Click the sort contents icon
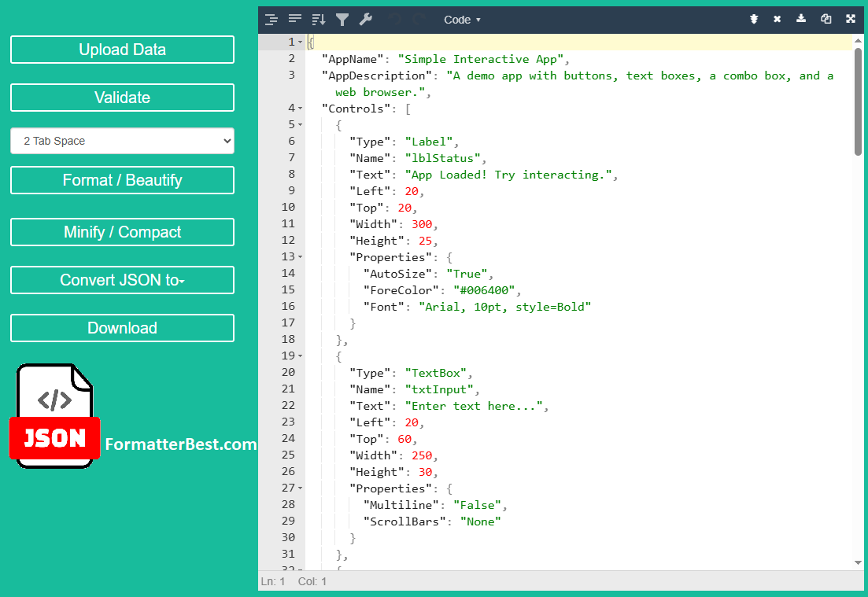868x597 pixels. tap(319, 20)
